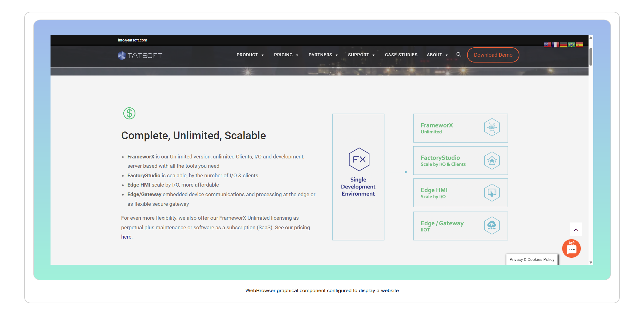Screen dimensions: 644x315
Task: Open the PARTNERS dropdown menu
Action: pos(323,55)
